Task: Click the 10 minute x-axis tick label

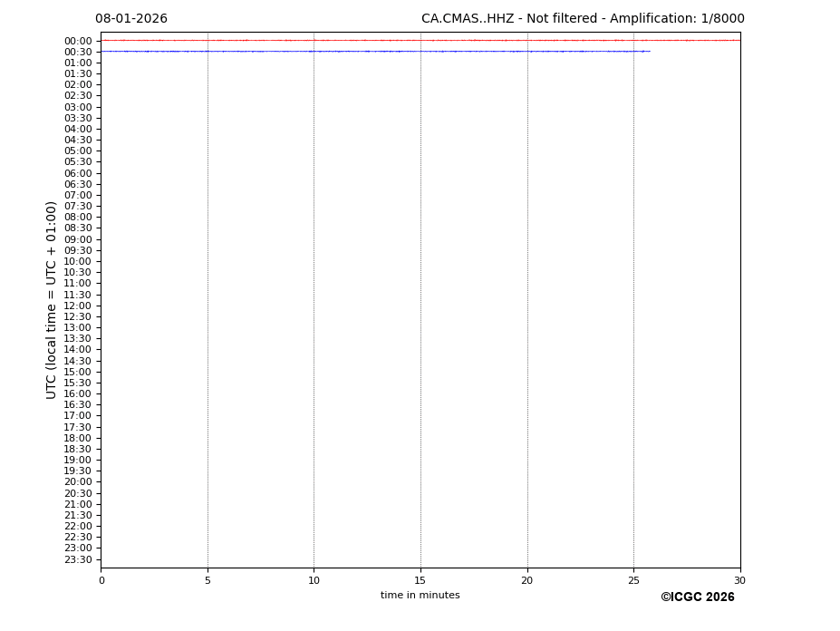Action: click(314, 581)
